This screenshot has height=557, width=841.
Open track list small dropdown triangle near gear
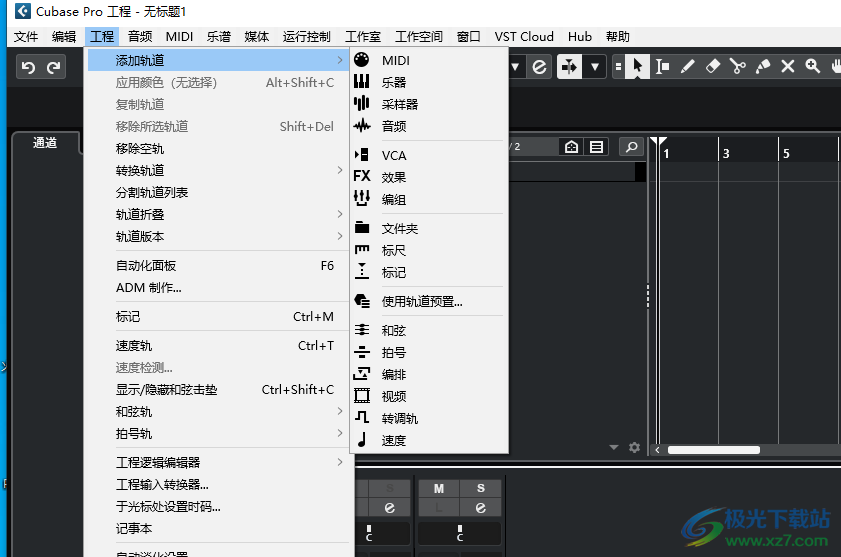coord(614,448)
